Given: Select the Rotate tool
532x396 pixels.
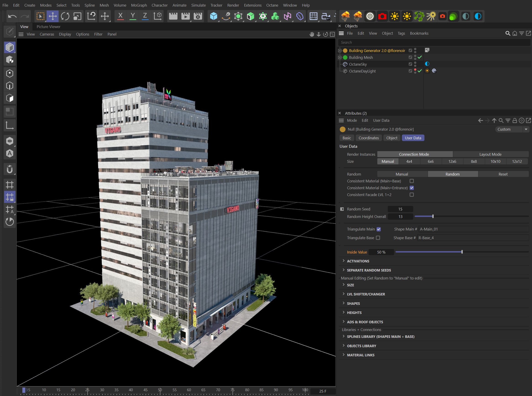Looking at the screenshot, I should point(65,16).
